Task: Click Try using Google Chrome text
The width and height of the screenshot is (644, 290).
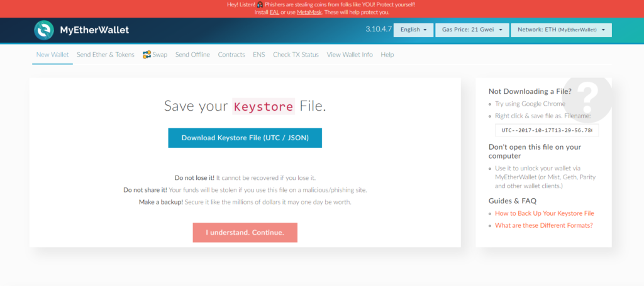Action: [x=530, y=104]
